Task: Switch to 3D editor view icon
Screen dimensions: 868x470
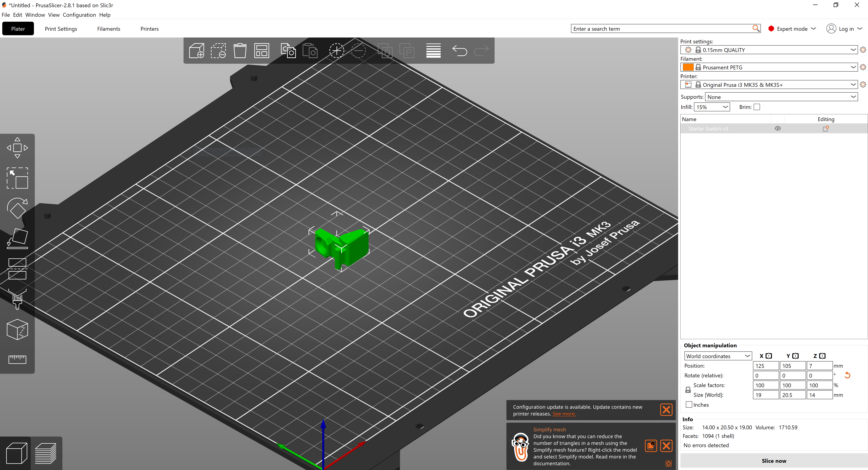Action: coord(17,453)
